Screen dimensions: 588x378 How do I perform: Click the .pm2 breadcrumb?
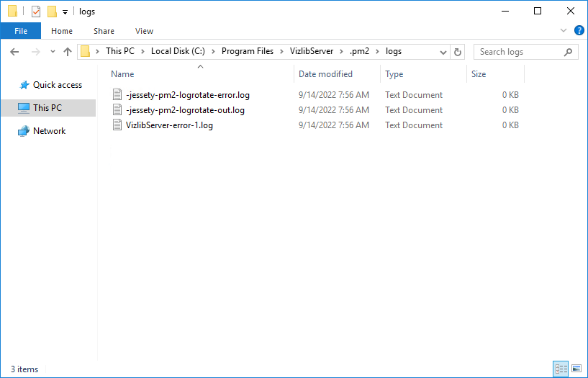pyautogui.click(x=359, y=51)
